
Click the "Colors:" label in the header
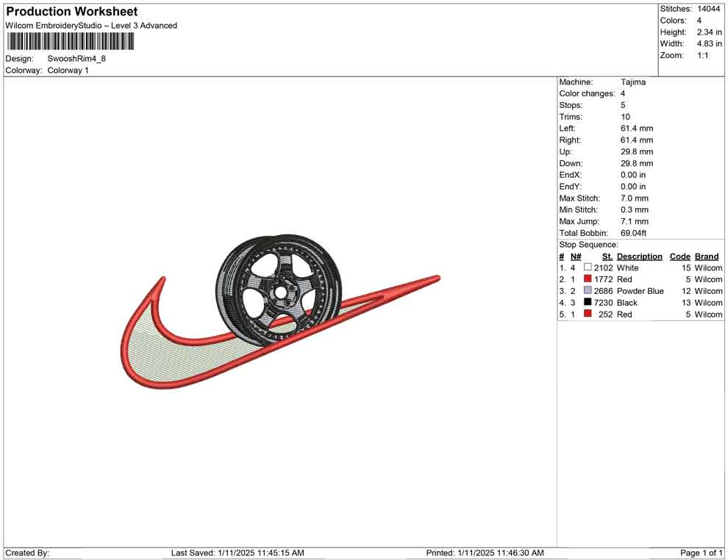(673, 21)
